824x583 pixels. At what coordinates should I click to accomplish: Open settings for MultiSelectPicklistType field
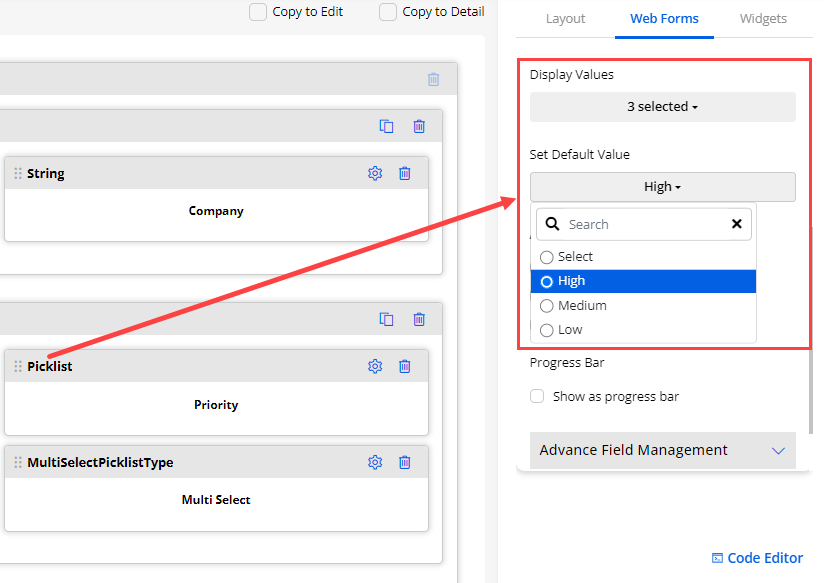(x=375, y=462)
